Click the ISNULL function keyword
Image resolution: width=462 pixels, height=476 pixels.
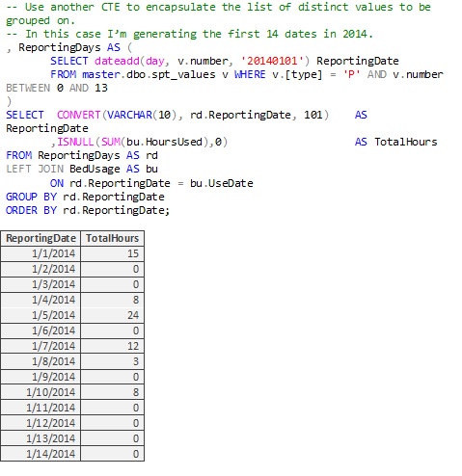[x=75, y=142]
